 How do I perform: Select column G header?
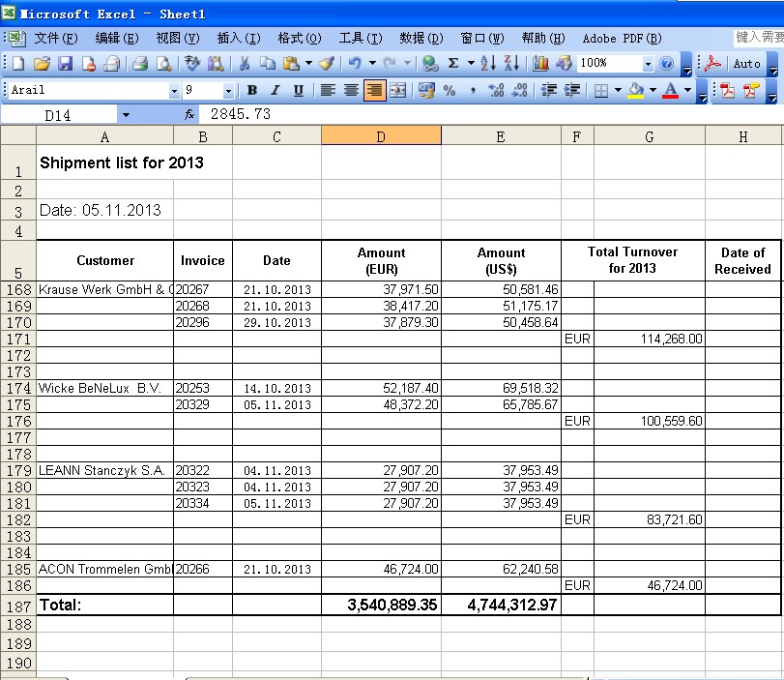[x=649, y=136]
